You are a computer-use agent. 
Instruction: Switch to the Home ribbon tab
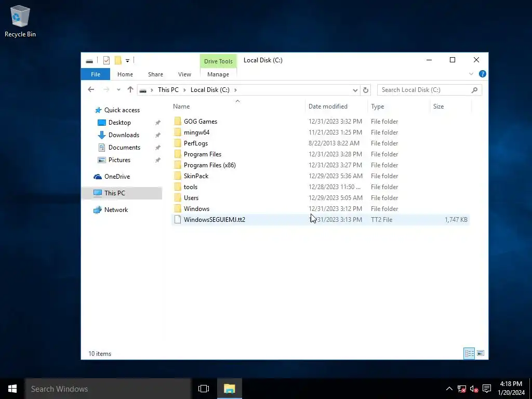tap(125, 74)
